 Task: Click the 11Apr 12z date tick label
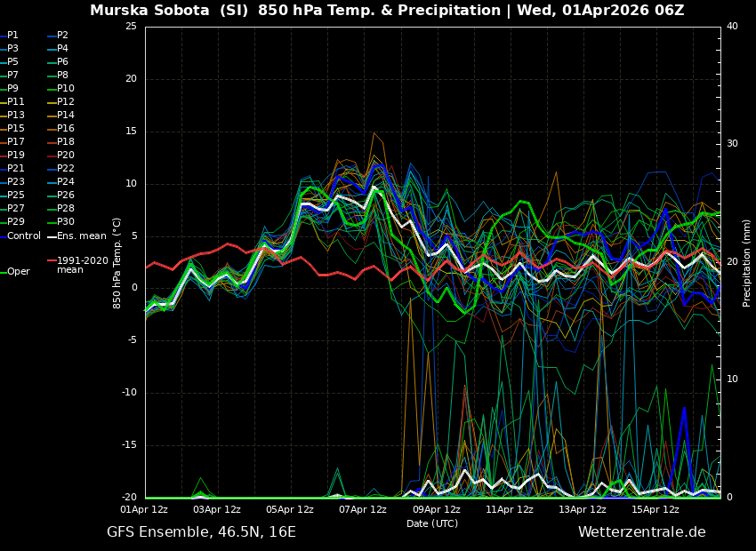[x=510, y=510]
